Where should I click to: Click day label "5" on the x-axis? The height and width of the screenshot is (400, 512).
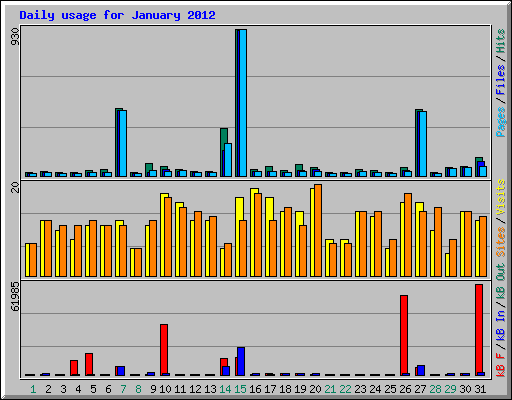(93, 389)
